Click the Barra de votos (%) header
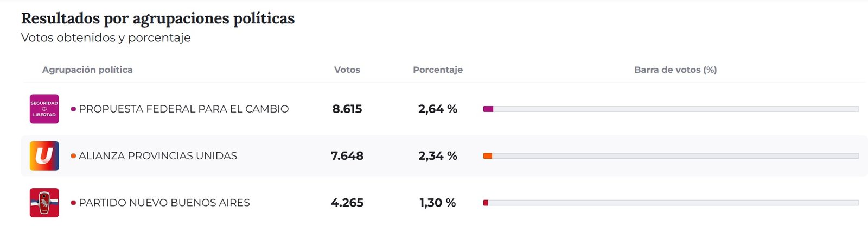868x237 pixels. pyautogui.click(x=675, y=70)
